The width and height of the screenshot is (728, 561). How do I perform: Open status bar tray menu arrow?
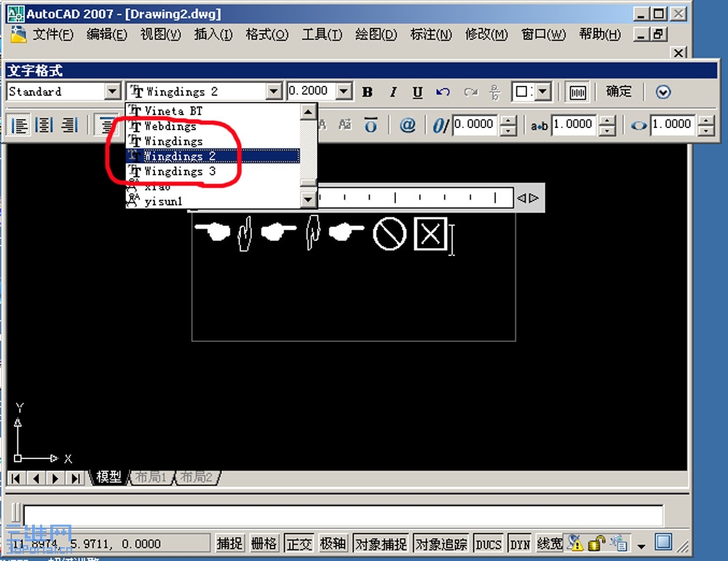641,546
